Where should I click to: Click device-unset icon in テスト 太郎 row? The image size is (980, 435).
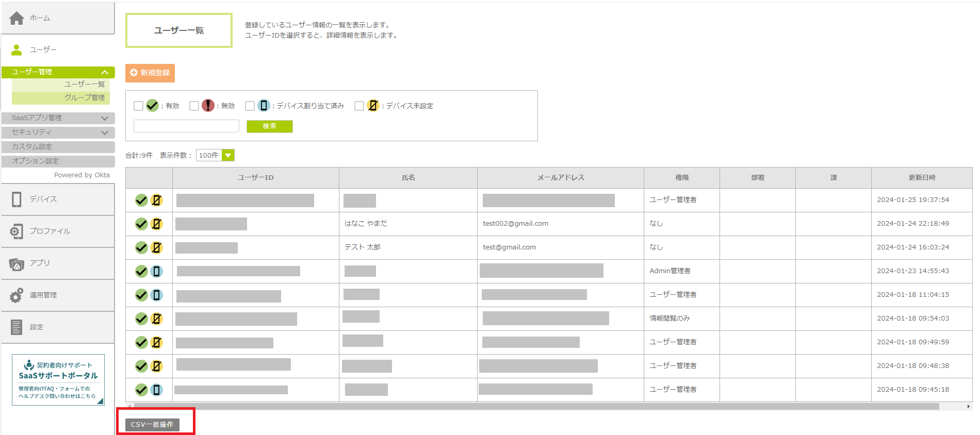click(156, 247)
